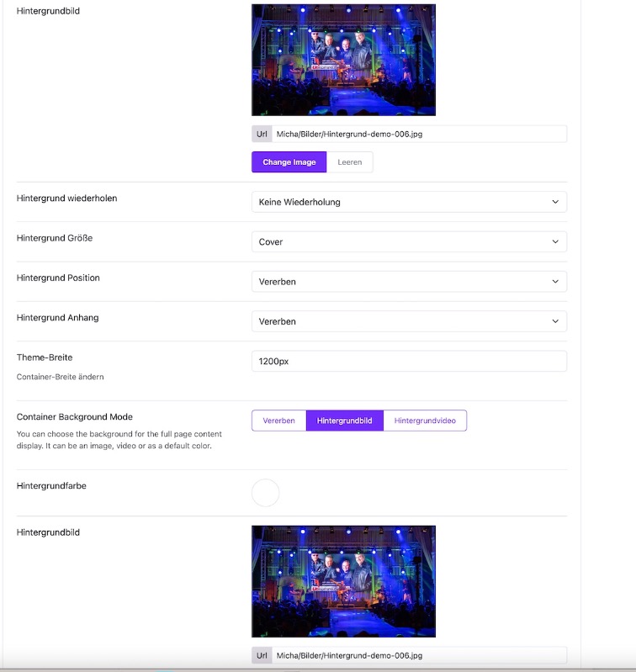Select Hintergrundbild container background mode
The image size is (636, 672).
click(x=345, y=421)
